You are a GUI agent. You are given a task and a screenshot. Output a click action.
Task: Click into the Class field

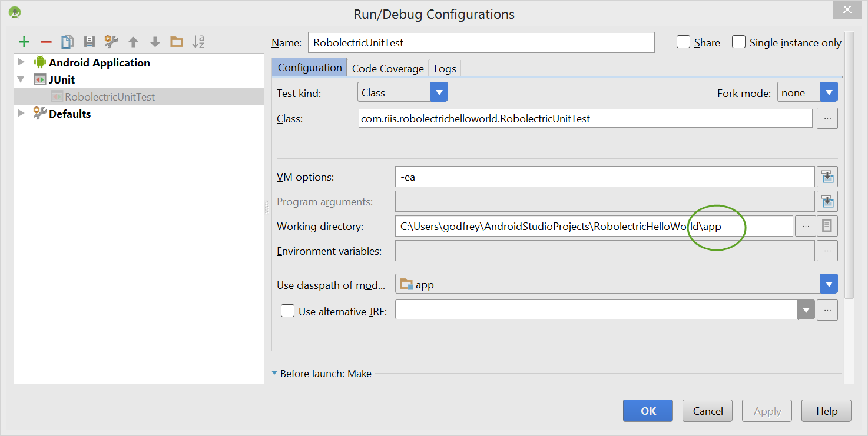(x=585, y=118)
